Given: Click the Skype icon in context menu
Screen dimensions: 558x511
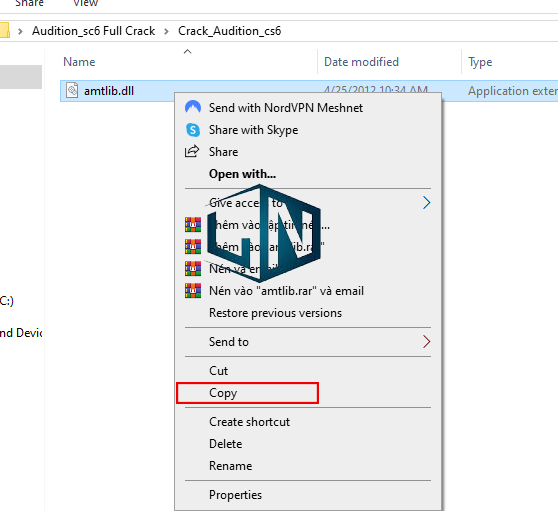Looking at the screenshot, I should 193,130.
